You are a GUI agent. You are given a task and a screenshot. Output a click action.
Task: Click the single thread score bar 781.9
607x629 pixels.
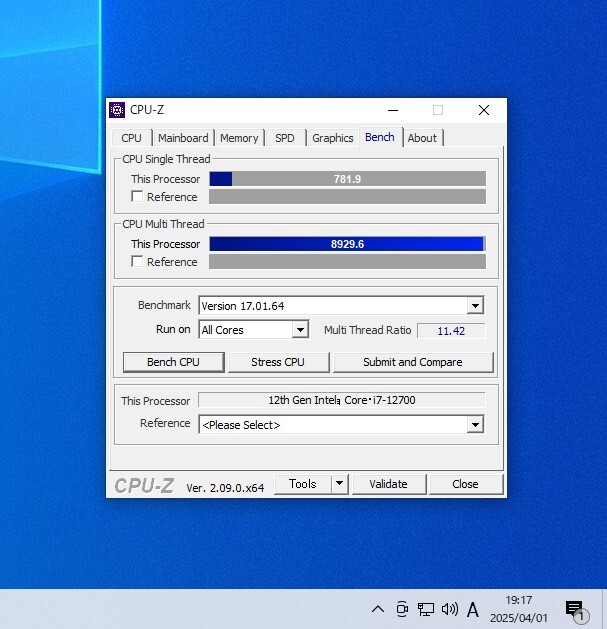pyautogui.click(x=347, y=179)
